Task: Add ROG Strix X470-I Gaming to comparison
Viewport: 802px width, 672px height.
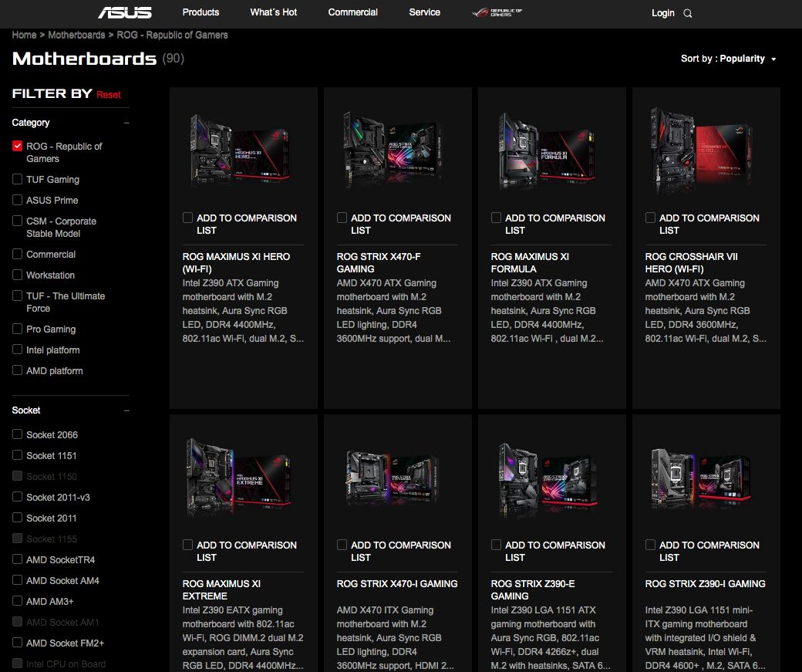Action: click(342, 545)
